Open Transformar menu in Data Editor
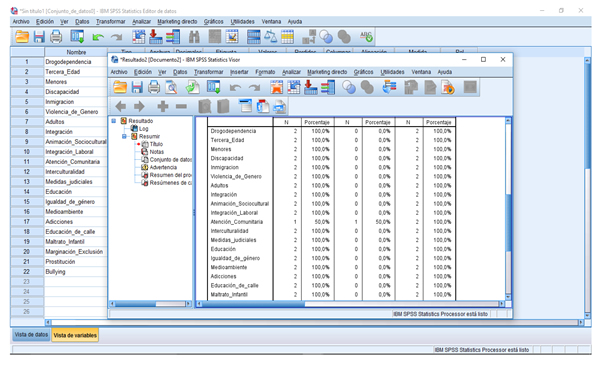The height and width of the screenshot is (365, 600). (x=111, y=21)
